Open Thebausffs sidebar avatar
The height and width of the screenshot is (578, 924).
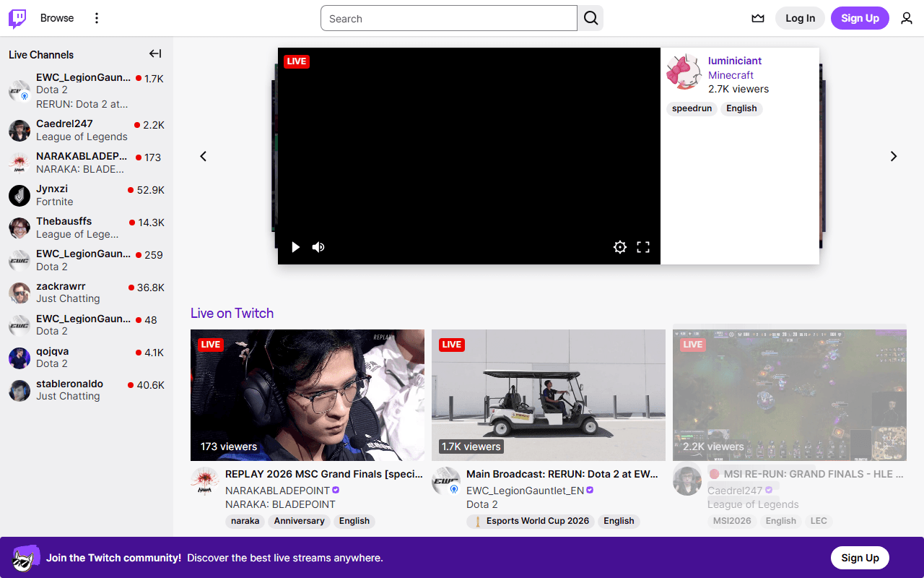[19, 228]
